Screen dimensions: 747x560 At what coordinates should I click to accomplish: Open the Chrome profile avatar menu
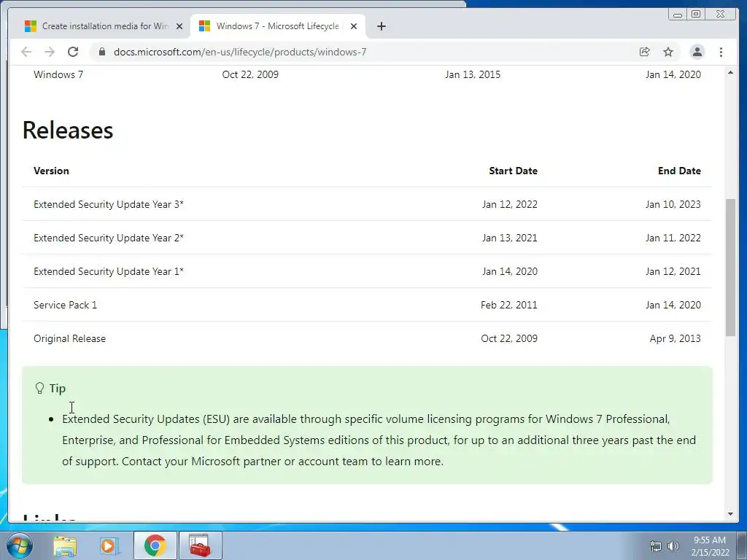click(697, 52)
